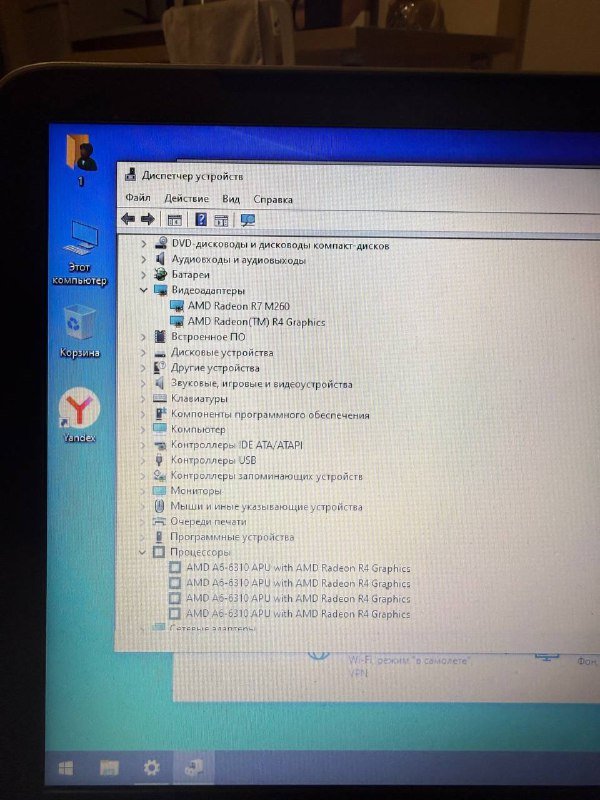Click the processor icon beside Процессоры
This screenshot has height=800, width=600.
pos(159,552)
